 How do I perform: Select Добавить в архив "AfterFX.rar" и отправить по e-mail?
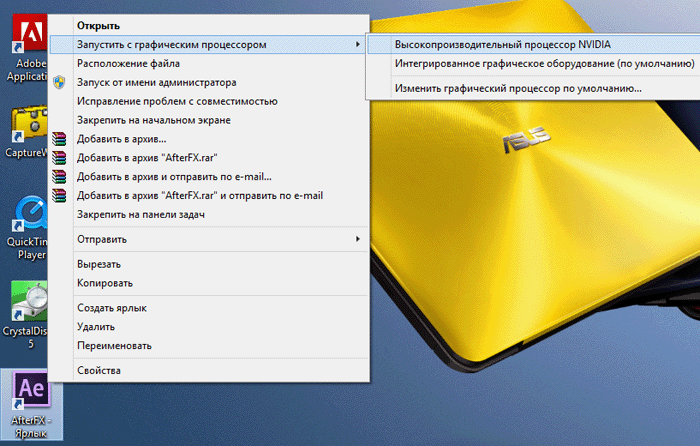[209, 195]
